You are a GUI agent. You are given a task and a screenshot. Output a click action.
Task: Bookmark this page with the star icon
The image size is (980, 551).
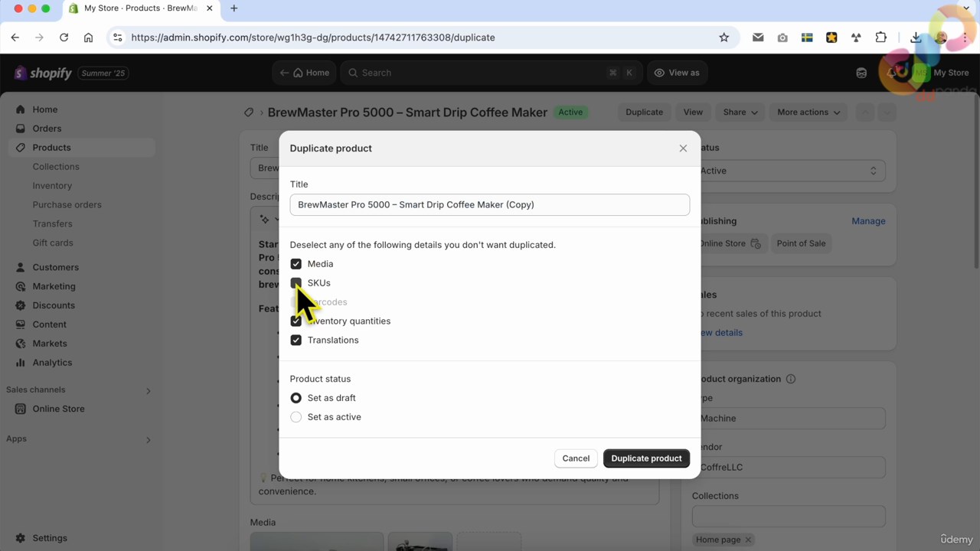pos(724,37)
